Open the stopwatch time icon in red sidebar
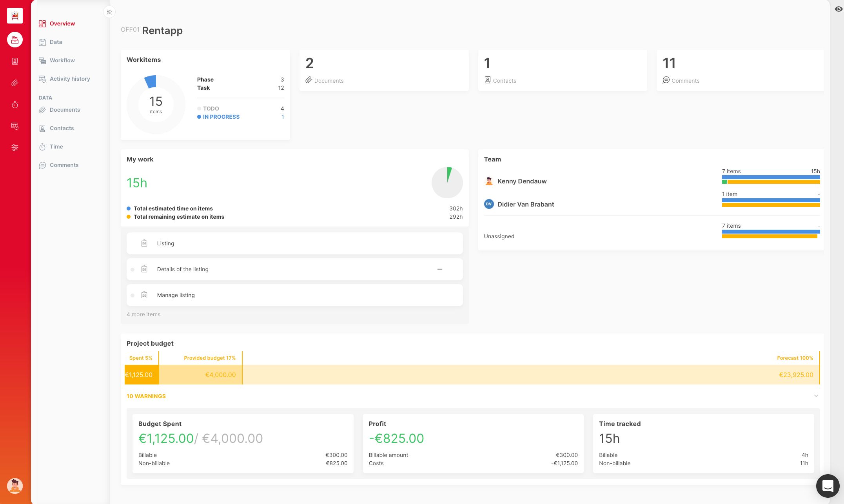The image size is (844, 504). 15,105
